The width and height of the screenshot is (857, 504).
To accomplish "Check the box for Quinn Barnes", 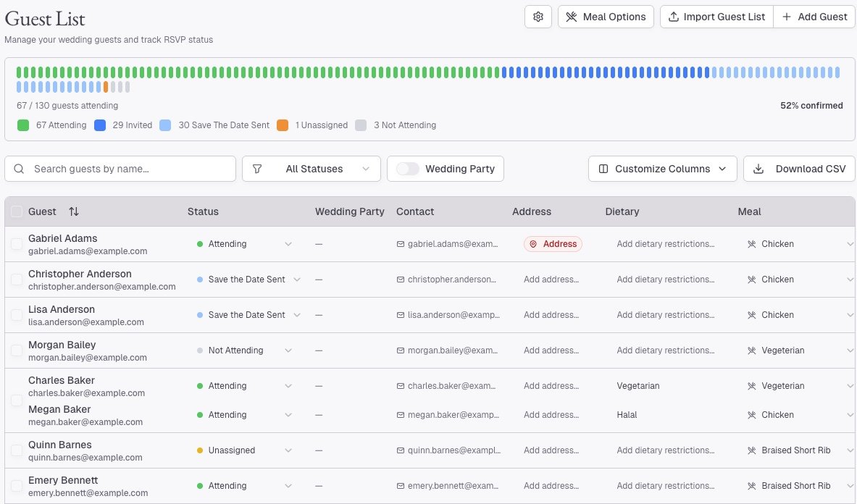I will point(17,450).
